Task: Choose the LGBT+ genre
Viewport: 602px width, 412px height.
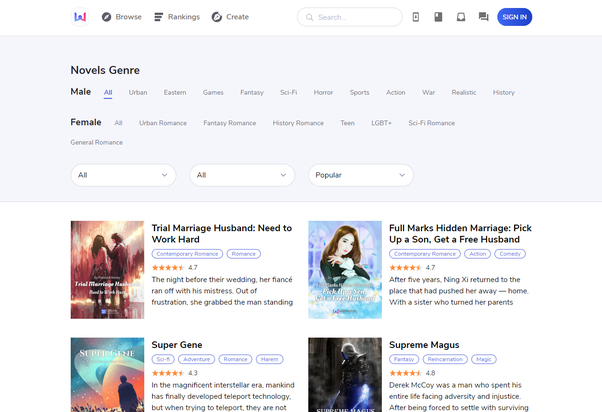Action: pyautogui.click(x=381, y=123)
